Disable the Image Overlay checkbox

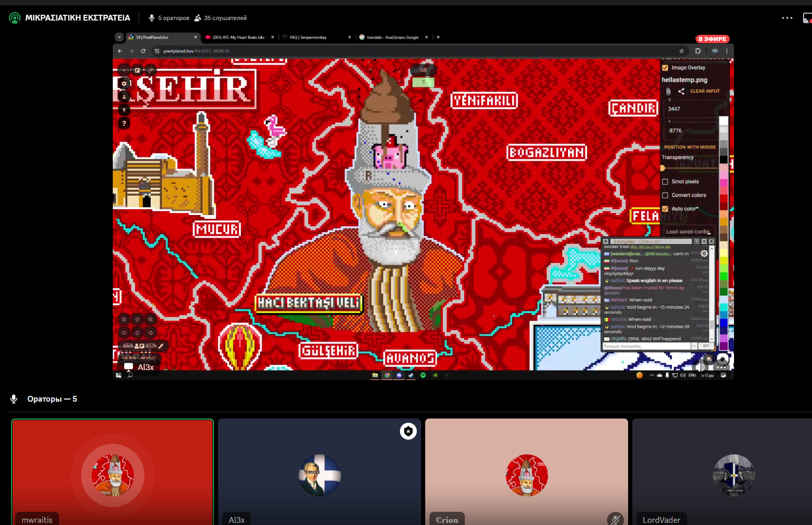(665, 68)
